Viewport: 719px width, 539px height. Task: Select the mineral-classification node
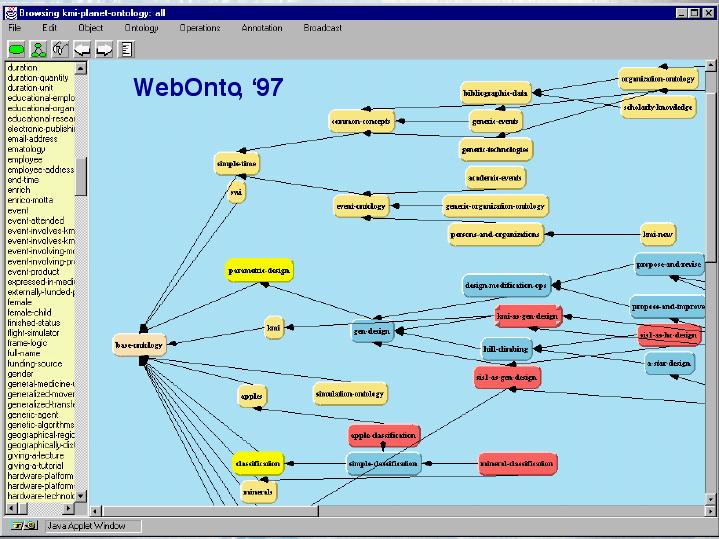pos(517,464)
